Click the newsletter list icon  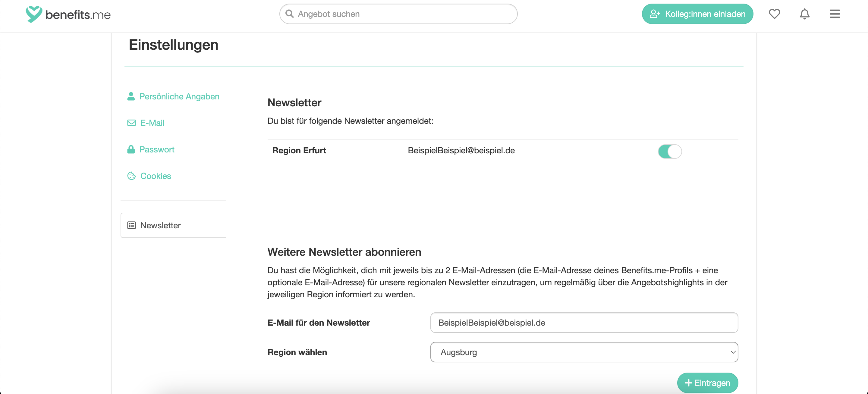coord(131,225)
